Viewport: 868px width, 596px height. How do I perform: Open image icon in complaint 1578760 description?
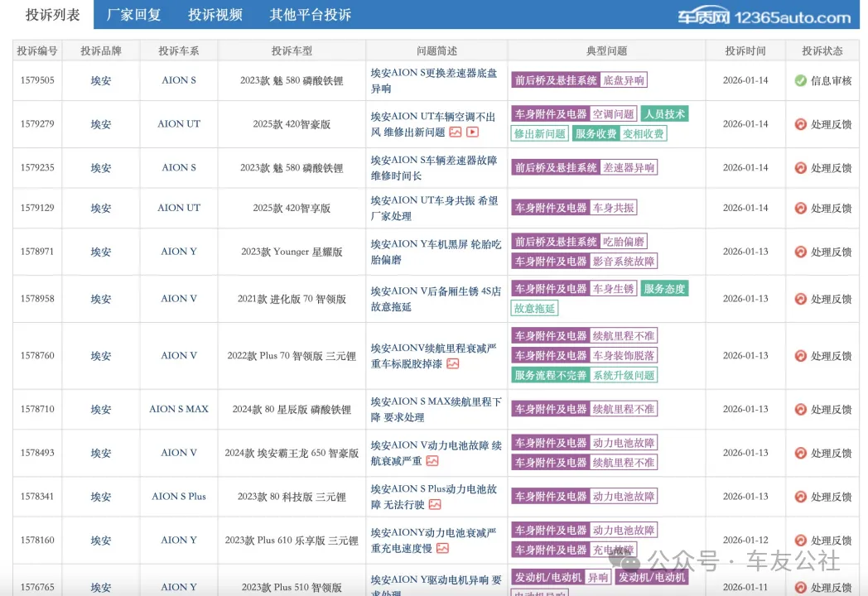[x=453, y=363]
